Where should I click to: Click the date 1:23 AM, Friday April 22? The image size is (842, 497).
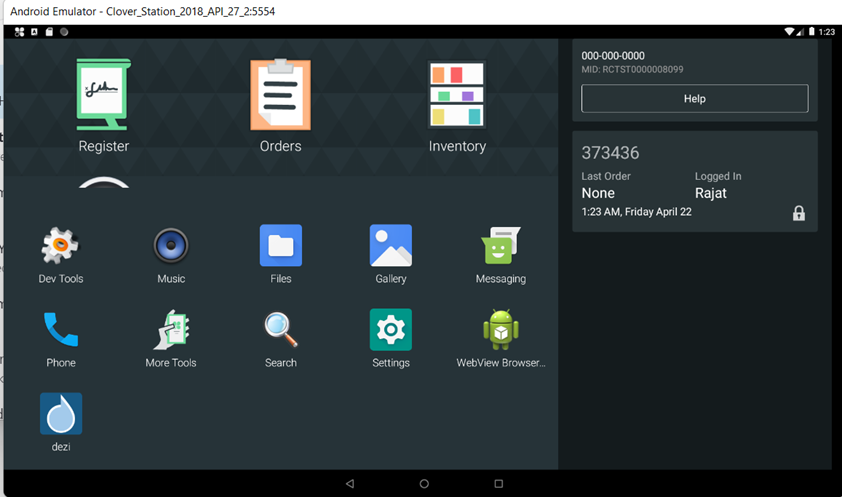(x=636, y=212)
